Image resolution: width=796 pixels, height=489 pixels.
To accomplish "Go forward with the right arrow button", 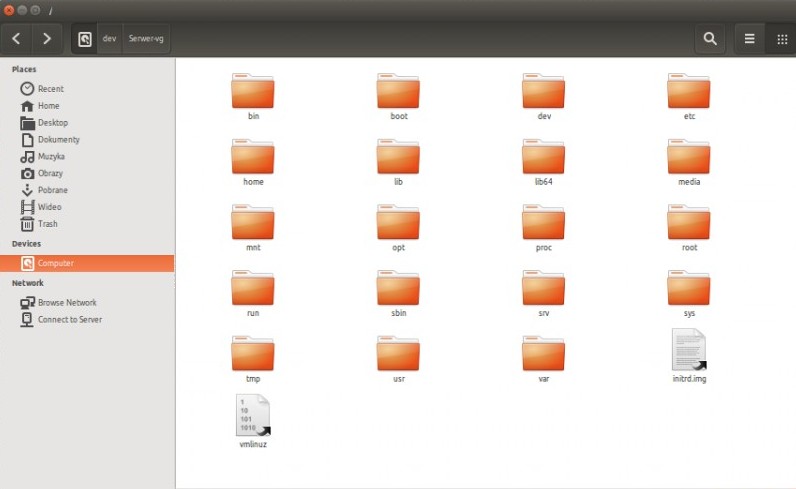I will coord(47,39).
